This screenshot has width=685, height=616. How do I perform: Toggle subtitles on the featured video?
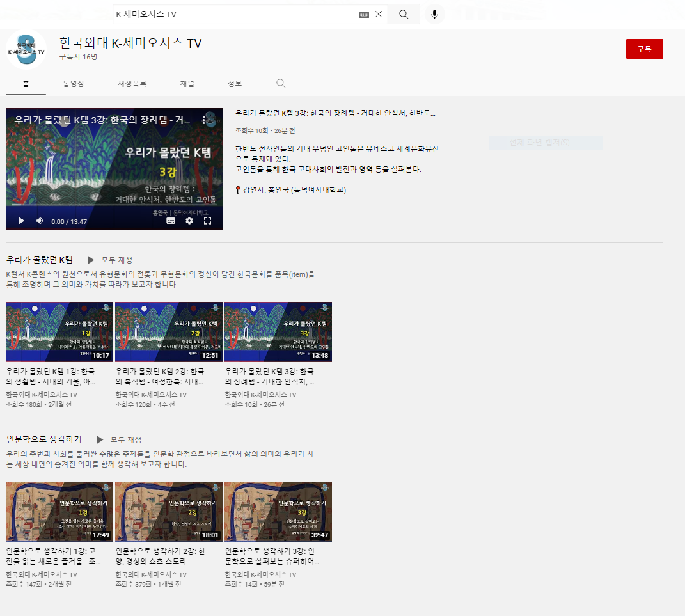pyautogui.click(x=171, y=221)
